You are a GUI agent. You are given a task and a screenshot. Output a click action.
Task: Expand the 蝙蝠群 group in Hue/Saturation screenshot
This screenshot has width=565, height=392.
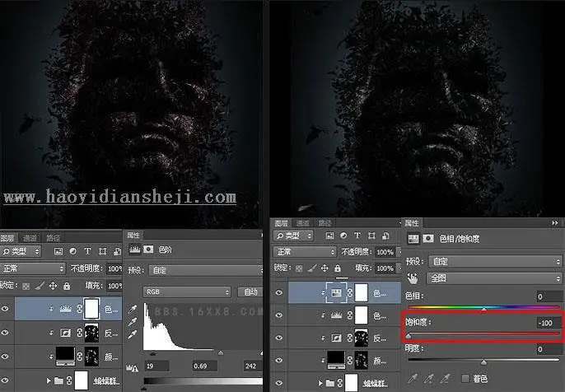320,383
